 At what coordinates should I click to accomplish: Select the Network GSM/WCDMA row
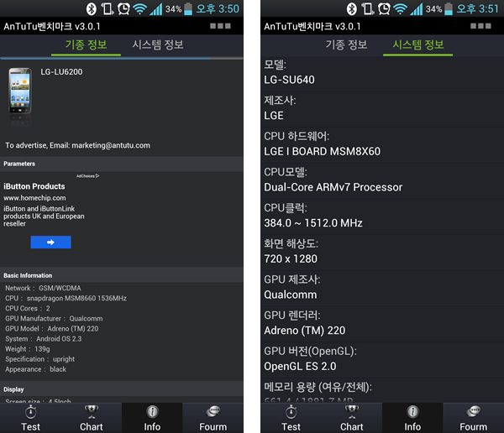click(43, 288)
